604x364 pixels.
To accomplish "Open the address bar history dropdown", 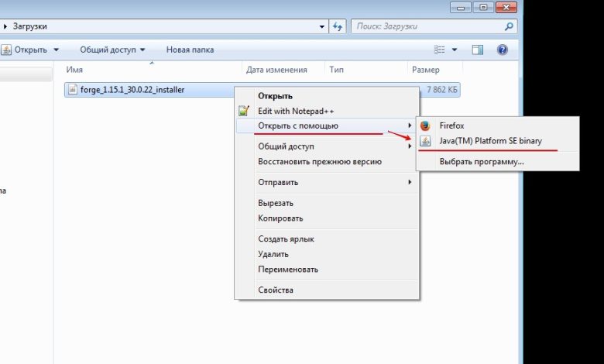I will coord(323,26).
